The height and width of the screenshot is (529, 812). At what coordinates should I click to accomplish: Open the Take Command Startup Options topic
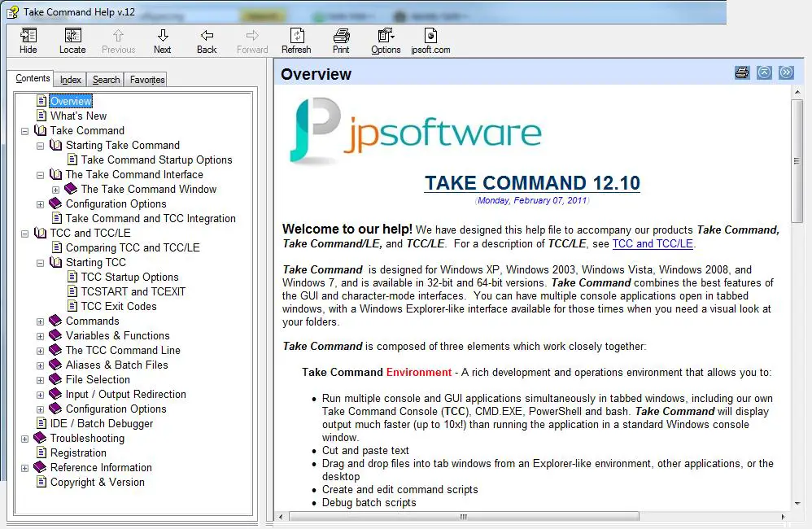coord(156,160)
